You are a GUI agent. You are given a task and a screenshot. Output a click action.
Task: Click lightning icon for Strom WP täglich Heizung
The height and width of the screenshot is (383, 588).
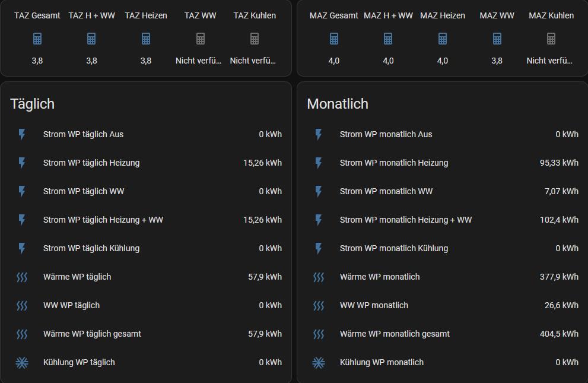click(x=22, y=163)
